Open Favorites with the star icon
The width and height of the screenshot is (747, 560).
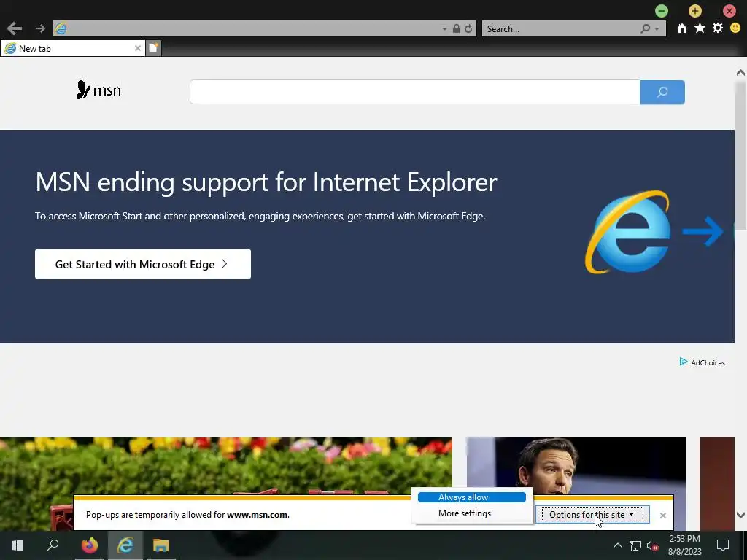(x=700, y=28)
